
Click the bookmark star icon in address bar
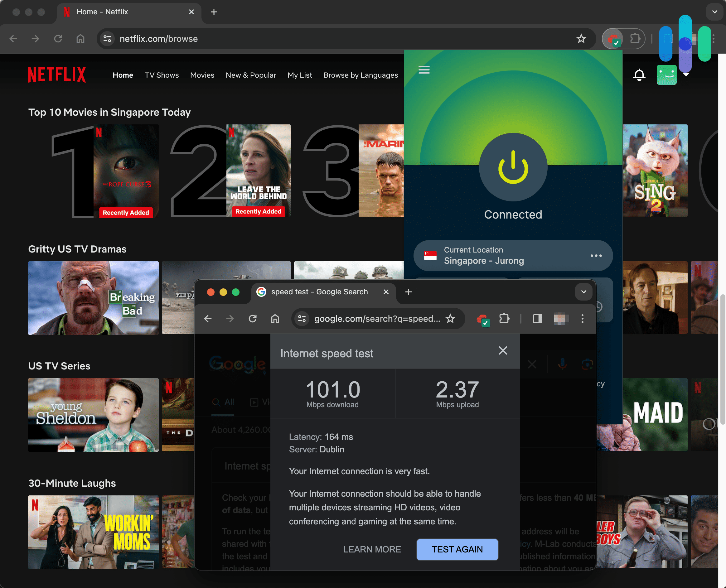[581, 38]
